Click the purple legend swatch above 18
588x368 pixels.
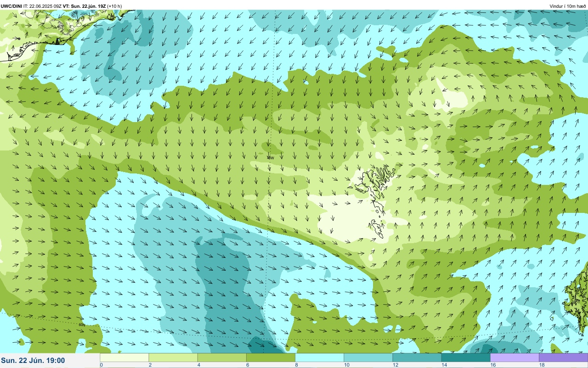pos(563,357)
